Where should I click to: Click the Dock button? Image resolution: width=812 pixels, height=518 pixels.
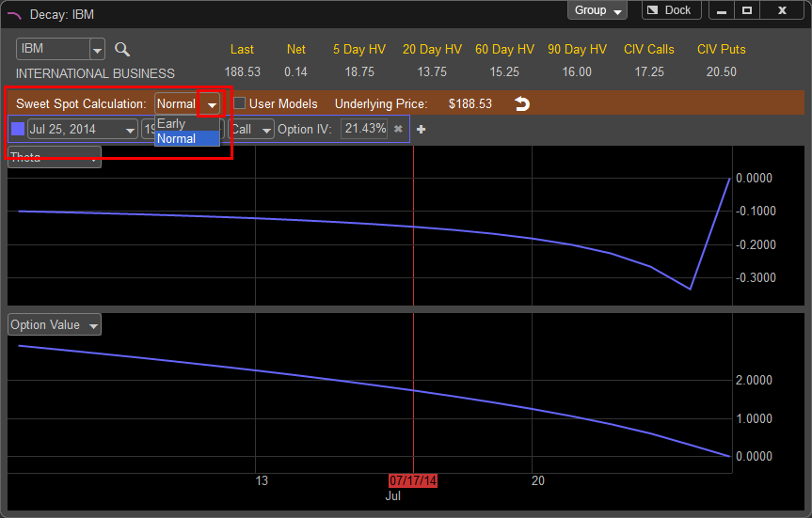(x=671, y=10)
